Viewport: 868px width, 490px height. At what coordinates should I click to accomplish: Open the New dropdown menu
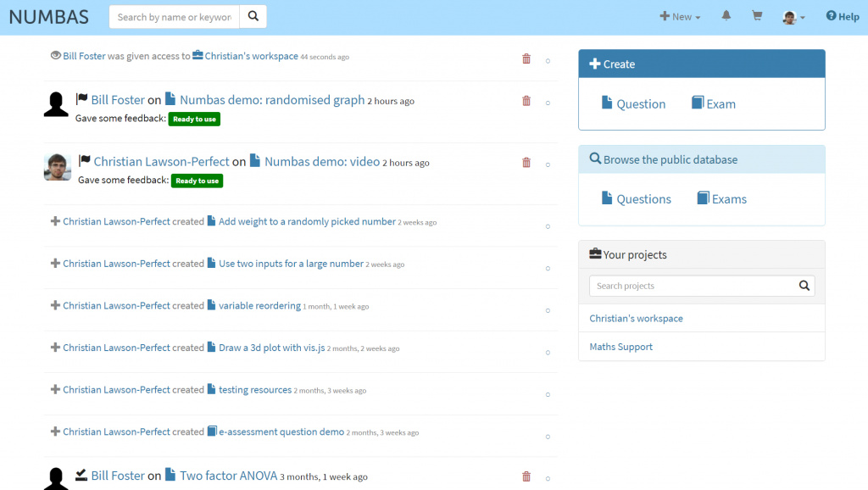[x=681, y=17]
